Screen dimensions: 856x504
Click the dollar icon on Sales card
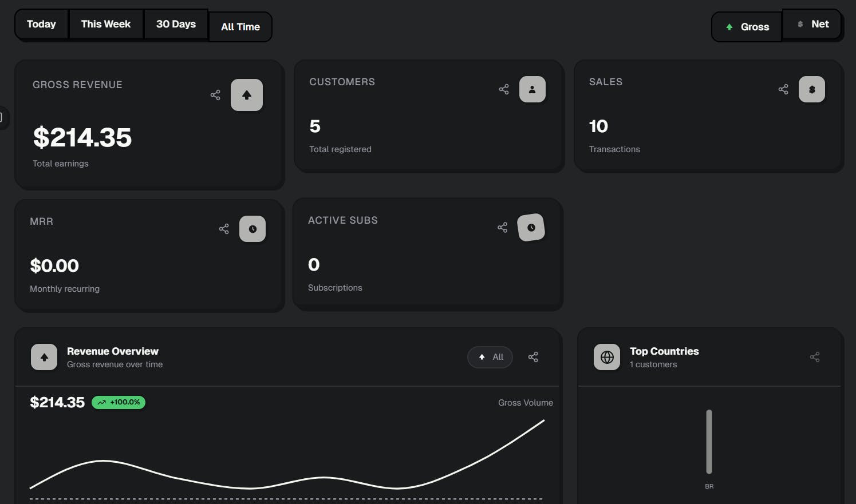point(811,89)
